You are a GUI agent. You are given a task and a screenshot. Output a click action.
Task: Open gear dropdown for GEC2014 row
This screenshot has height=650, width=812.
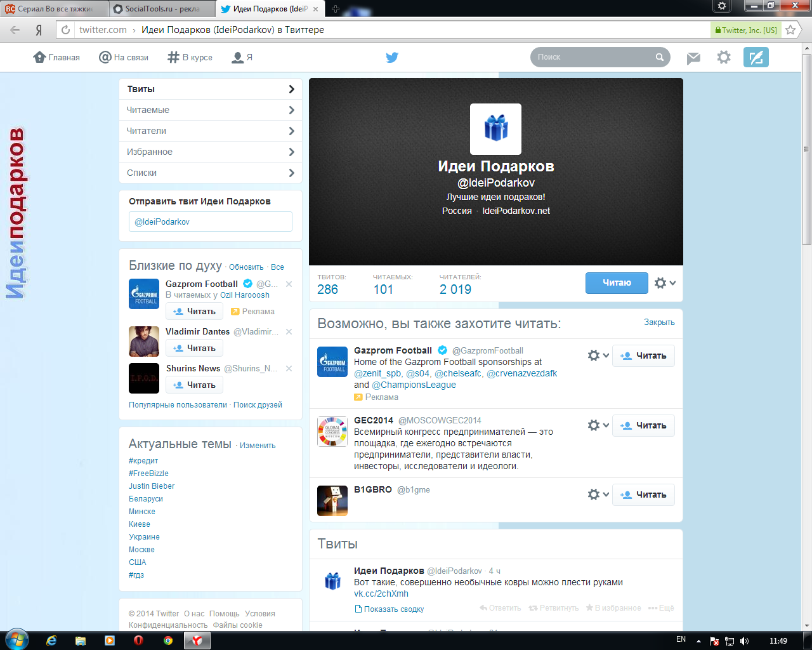pos(598,425)
